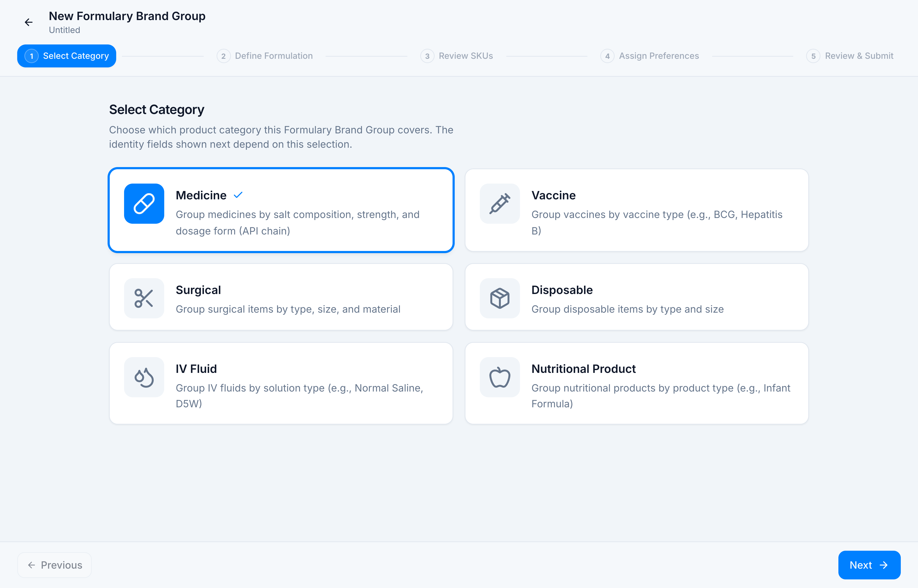
Task: Click the Next button
Action: click(869, 565)
